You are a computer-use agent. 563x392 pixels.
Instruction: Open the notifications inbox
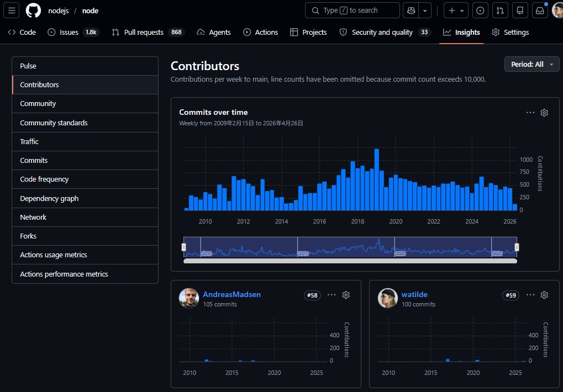[x=540, y=10]
